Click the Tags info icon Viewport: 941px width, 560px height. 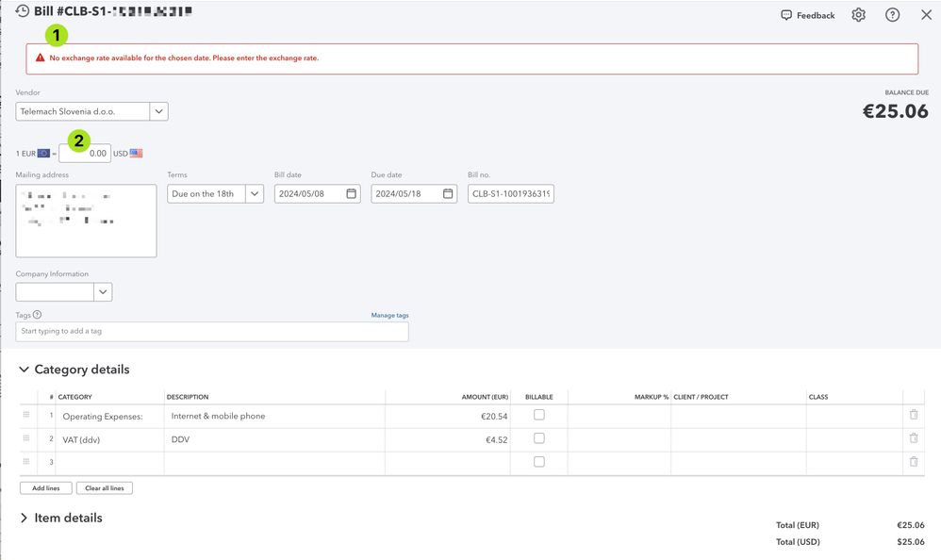coord(38,315)
